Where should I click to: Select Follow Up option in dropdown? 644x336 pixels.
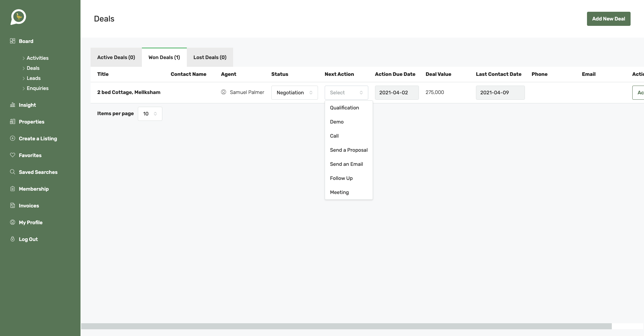341,178
